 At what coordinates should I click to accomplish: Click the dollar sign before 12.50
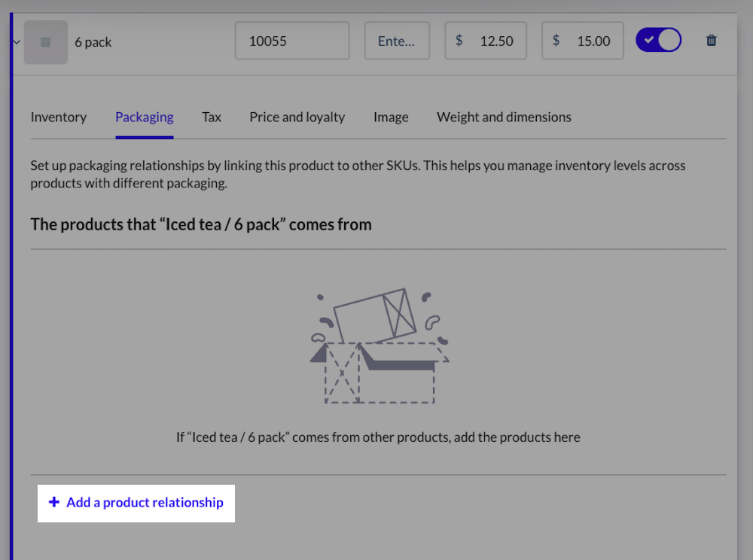click(459, 41)
